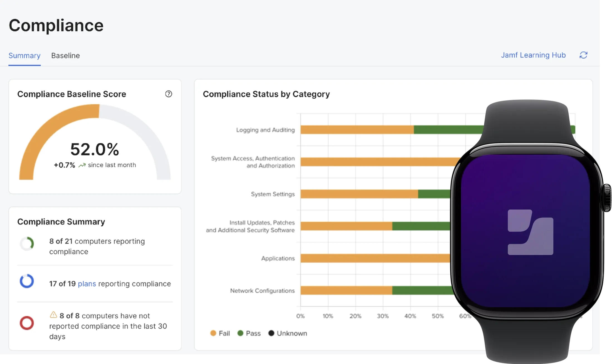Click the green Pass bar for System Settings

pyautogui.click(x=434, y=194)
